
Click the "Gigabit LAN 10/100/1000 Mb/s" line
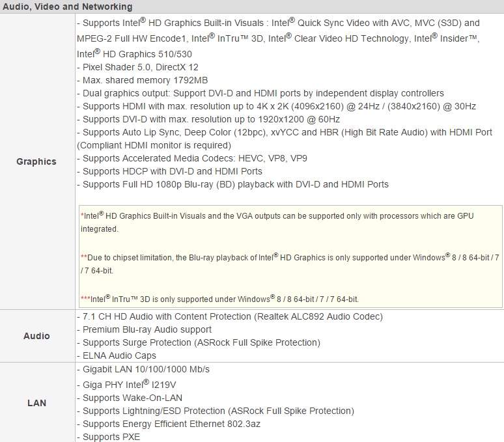click(x=145, y=369)
